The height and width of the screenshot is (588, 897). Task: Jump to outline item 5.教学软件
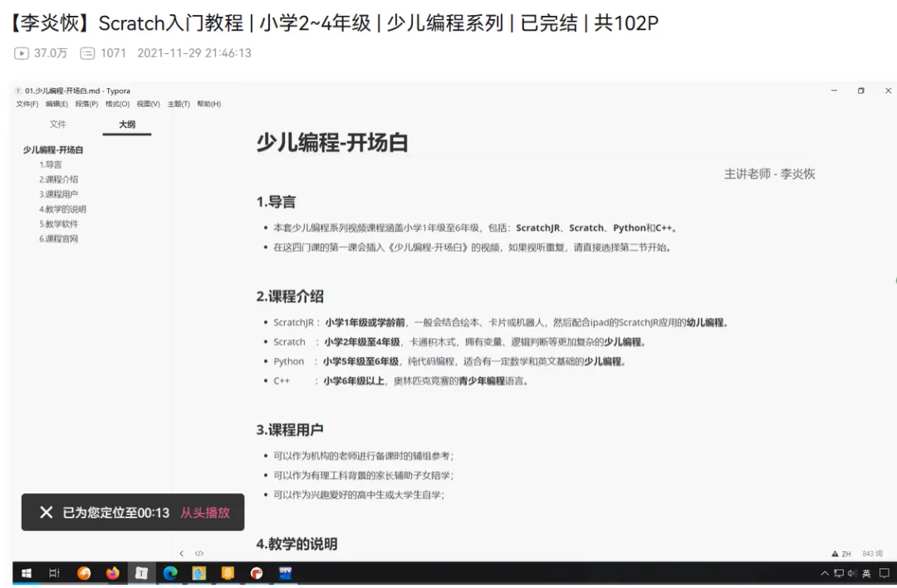click(x=58, y=224)
